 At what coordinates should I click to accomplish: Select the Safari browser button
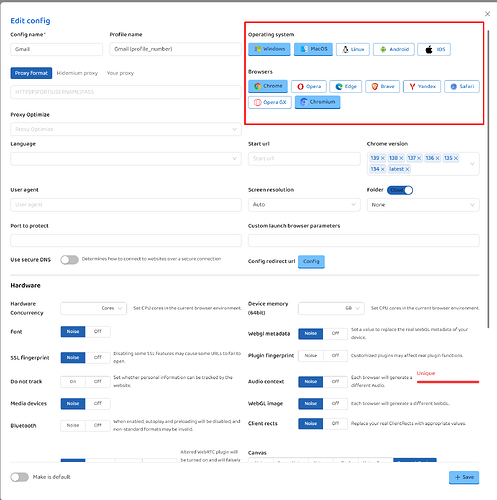coord(462,86)
